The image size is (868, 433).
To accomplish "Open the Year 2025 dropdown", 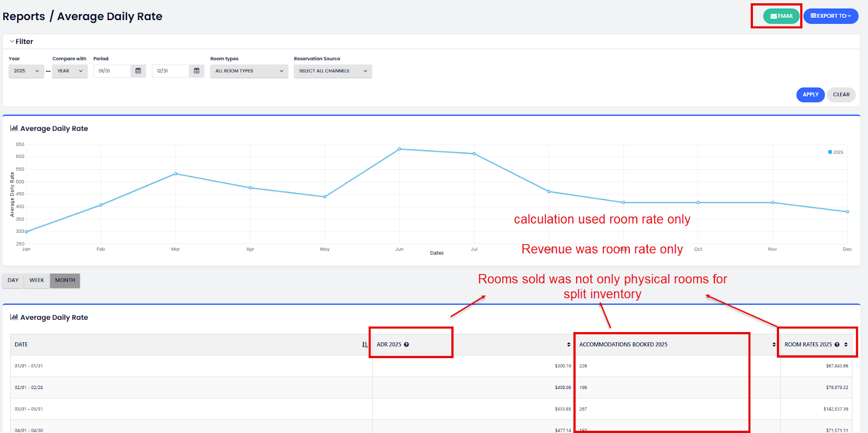I will coord(26,71).
